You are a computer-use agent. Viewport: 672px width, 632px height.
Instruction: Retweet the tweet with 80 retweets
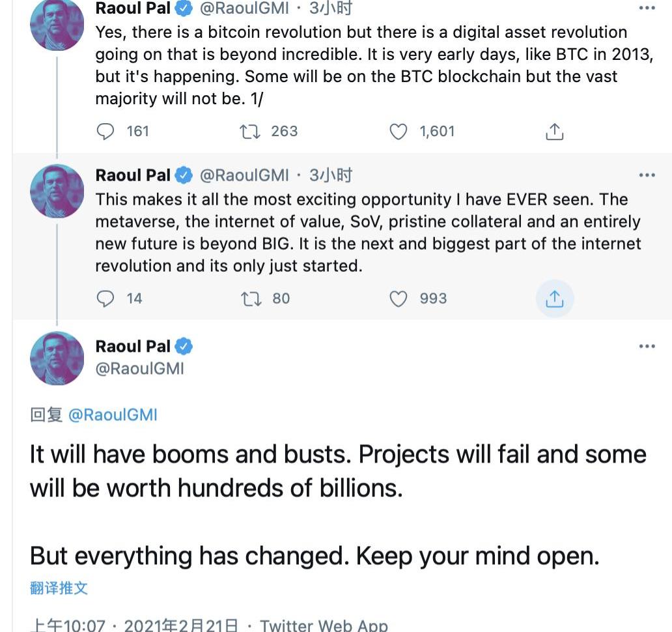(x=250, y=299)
